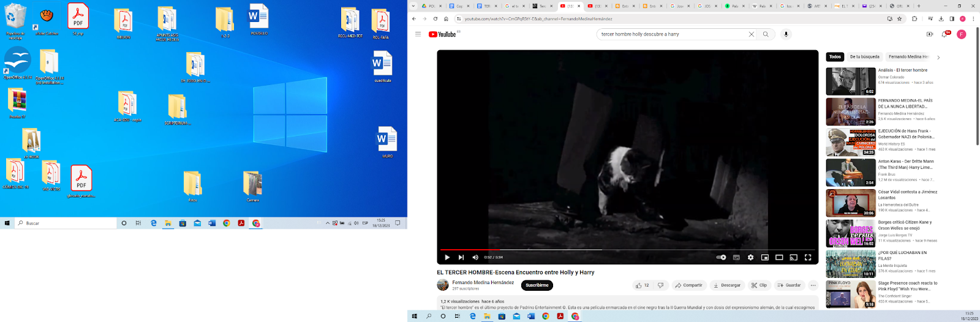Image resolution: width=980 pixels, height=322 pixels.
Task: Open YouTube notifications bell
Action: point(945,34)
